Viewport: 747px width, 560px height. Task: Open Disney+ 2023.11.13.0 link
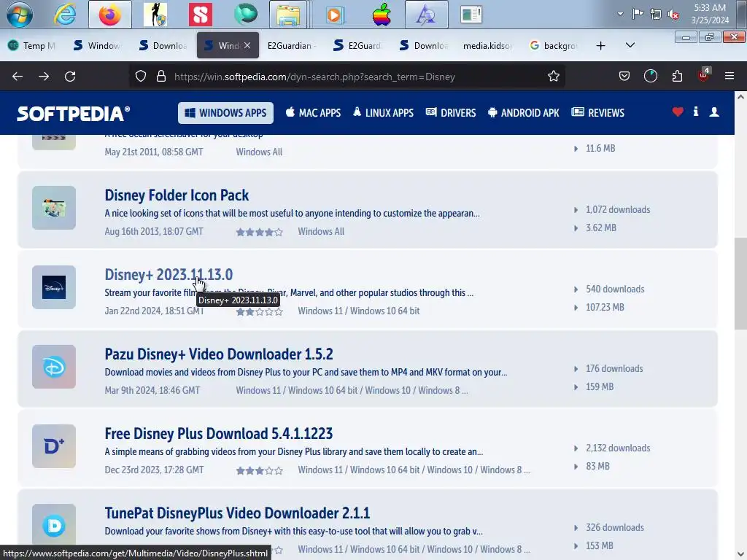coord(169,275)
